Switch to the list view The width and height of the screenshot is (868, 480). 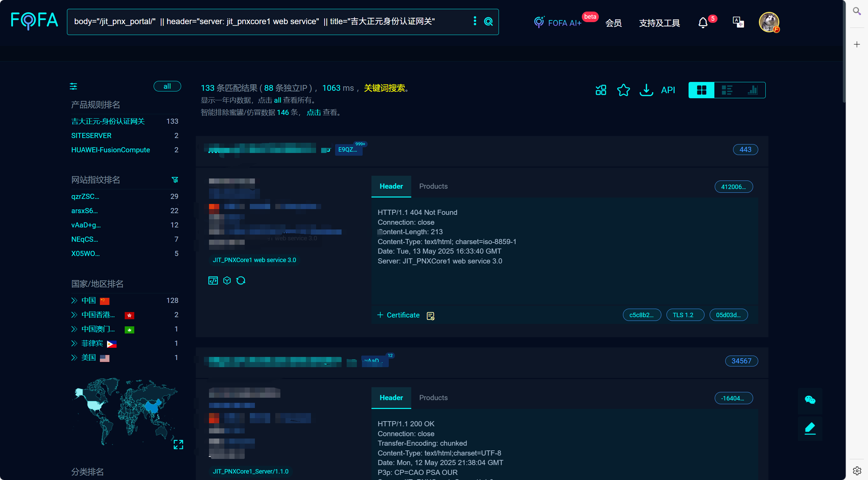pyautogui.click(x=727, y=90)
